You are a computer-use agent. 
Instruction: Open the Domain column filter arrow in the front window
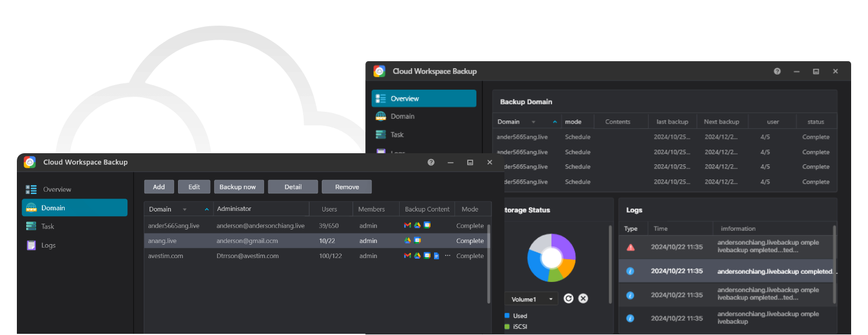[x=184, y=209]
